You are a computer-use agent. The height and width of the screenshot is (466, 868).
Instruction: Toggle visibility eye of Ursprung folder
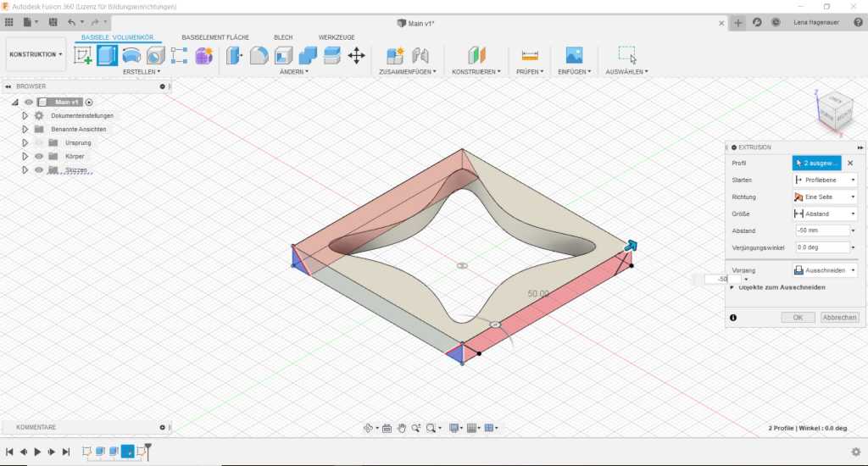pos(39,143)
